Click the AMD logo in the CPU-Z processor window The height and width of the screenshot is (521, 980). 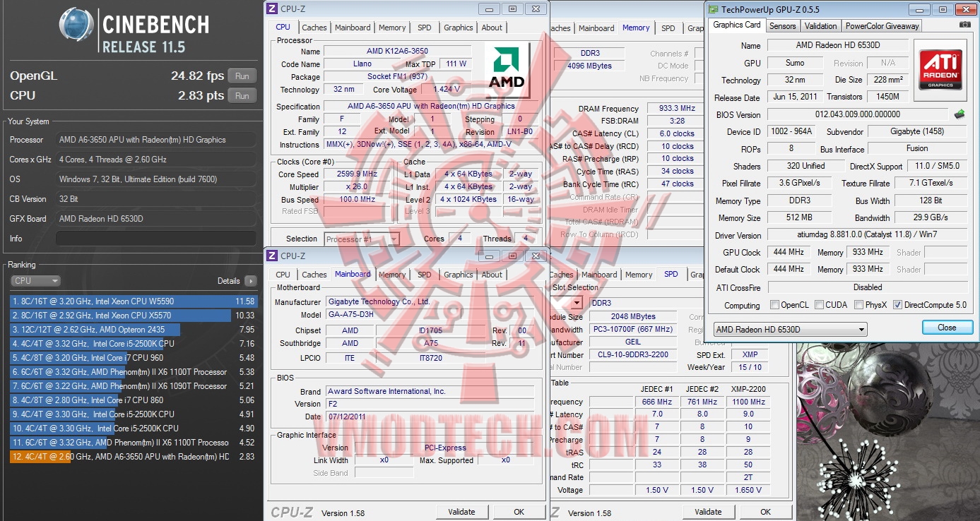pos(507,69)
